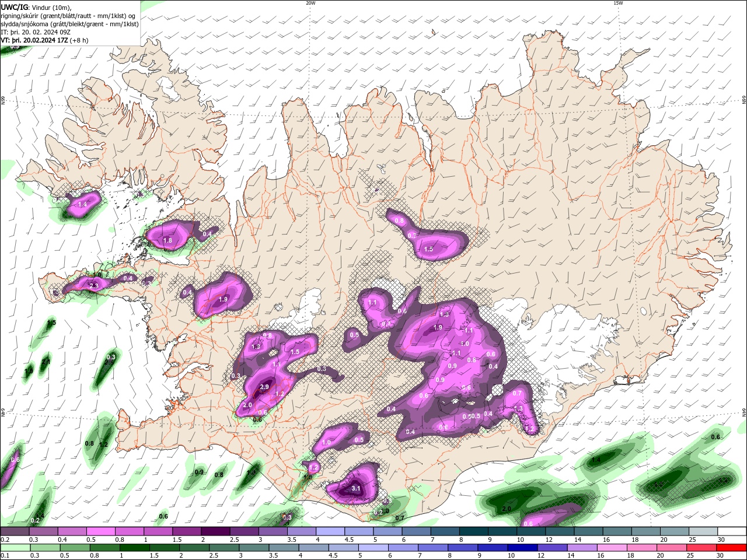Select the bottom-row legend swatch starting at 2.5
This screenshot has height=560, width=747.
click(x=224, y=548)
